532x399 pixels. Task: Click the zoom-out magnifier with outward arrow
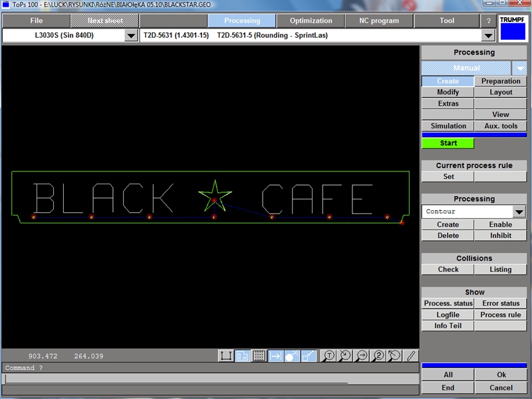tap(394, 356)
